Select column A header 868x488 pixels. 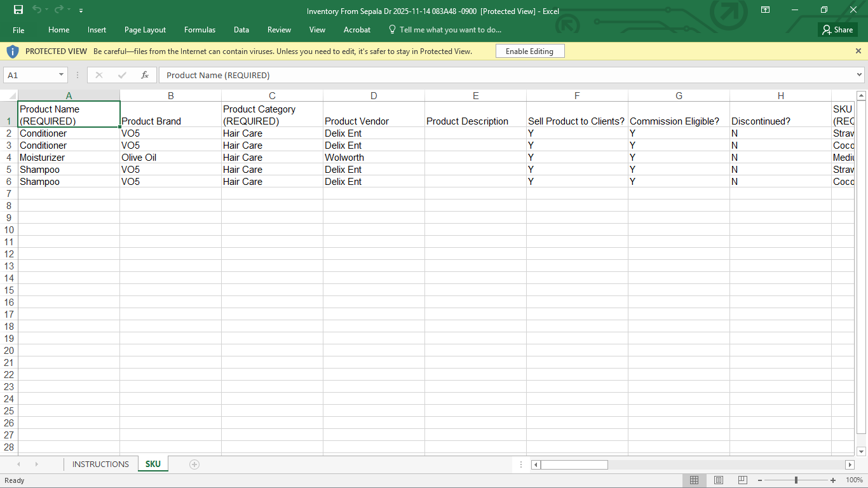point(69,96)
